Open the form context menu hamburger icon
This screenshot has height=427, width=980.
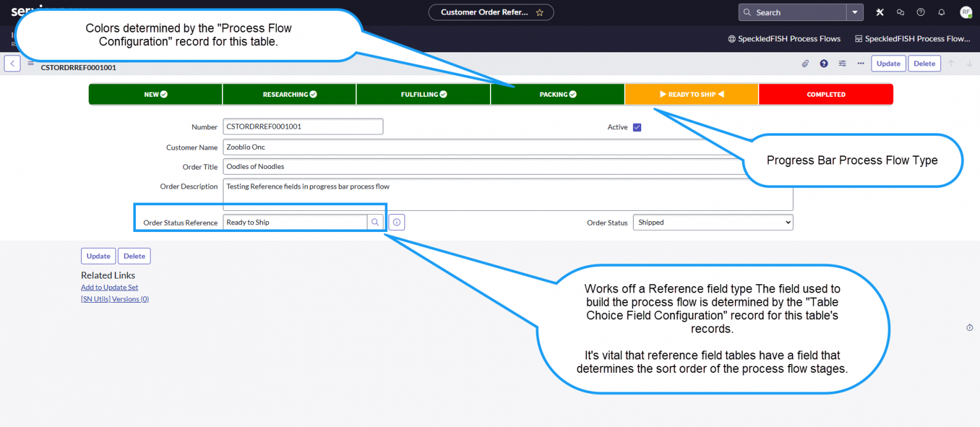click(x=30, y=62)
